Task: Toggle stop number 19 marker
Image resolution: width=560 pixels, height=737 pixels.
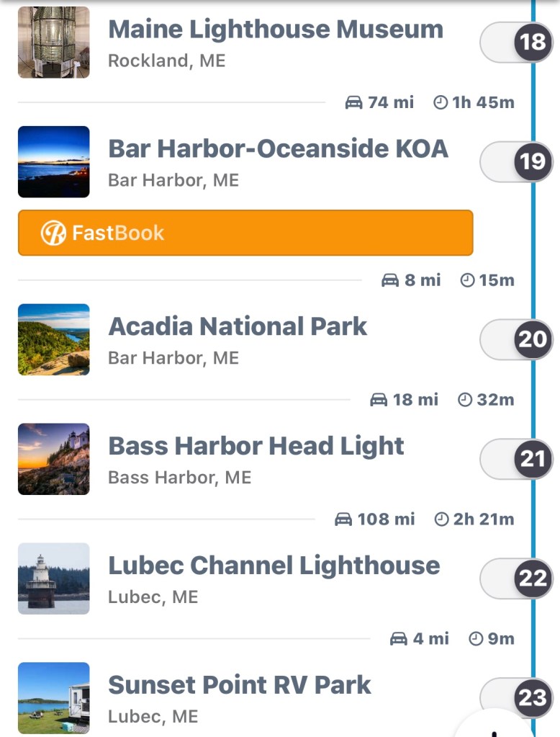Action: coord(532,161)
